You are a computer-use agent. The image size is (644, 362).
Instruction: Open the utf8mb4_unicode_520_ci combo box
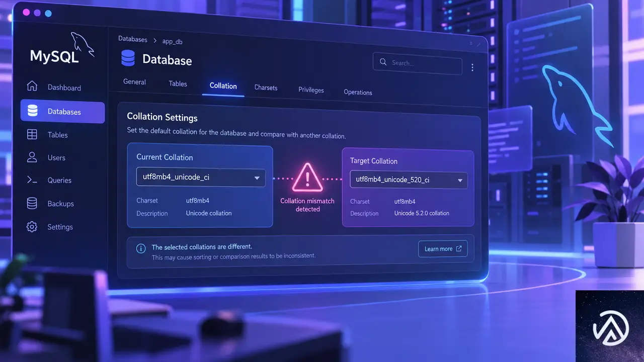(x=409, y=180)
